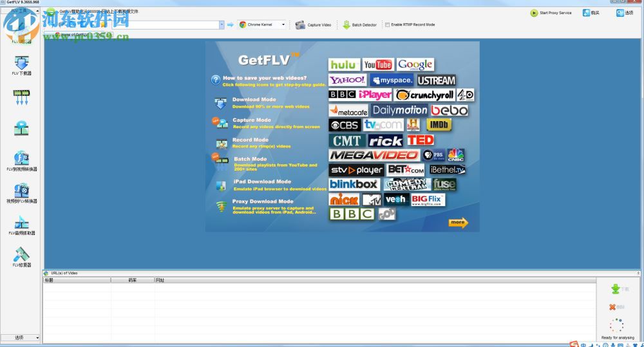Click the 标题 column header
Screen dimensions: 644x347
point(77,280)
